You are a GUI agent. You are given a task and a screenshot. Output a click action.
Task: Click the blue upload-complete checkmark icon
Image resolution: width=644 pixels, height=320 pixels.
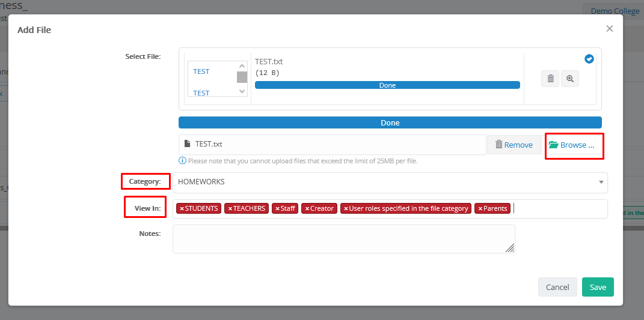[589, 59]
